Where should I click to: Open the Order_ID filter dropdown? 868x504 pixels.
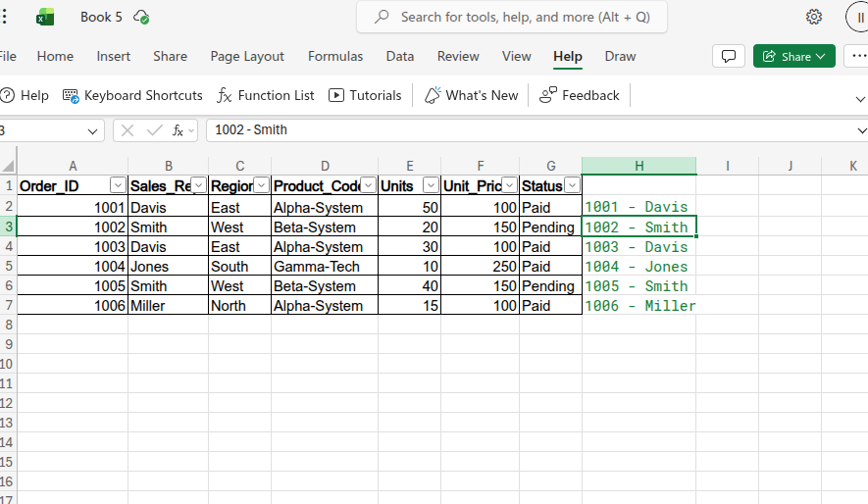(118, 185)
